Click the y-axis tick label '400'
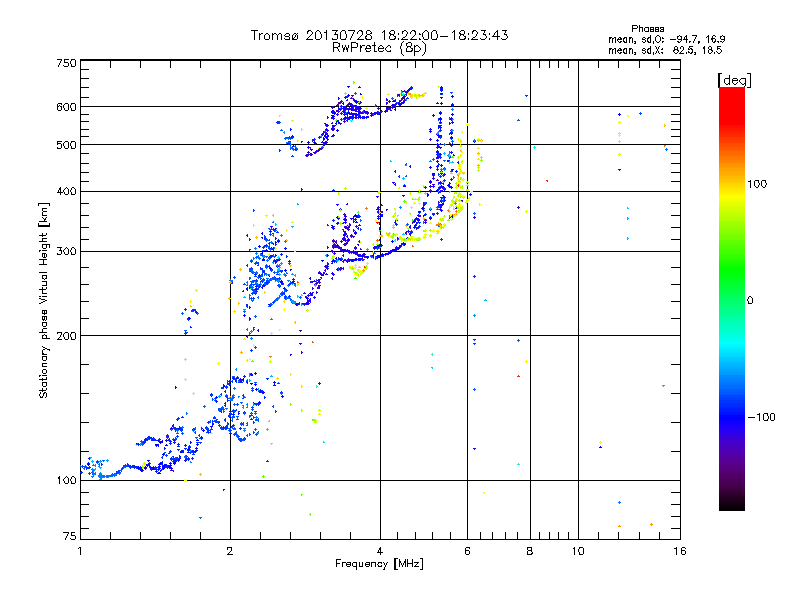 coord(66,191)
